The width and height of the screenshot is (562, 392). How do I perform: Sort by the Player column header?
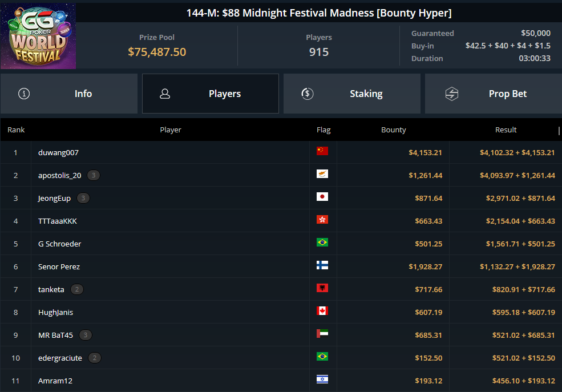(171, 130)
